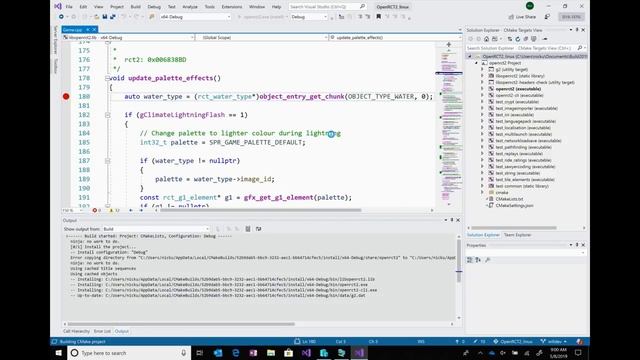Save the current file with Save icon
The width and height of the screenshot is (640, 360).
pos(104,17)
